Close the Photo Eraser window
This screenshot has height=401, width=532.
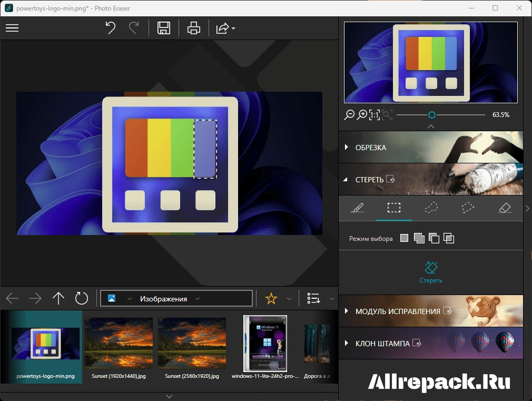(x=519, y=8)
